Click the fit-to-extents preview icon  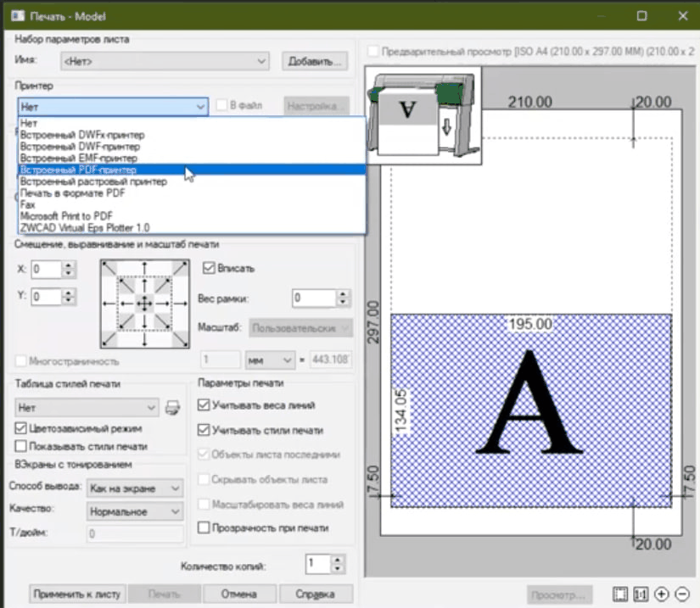pyautogui.click(x=621, y=594)
